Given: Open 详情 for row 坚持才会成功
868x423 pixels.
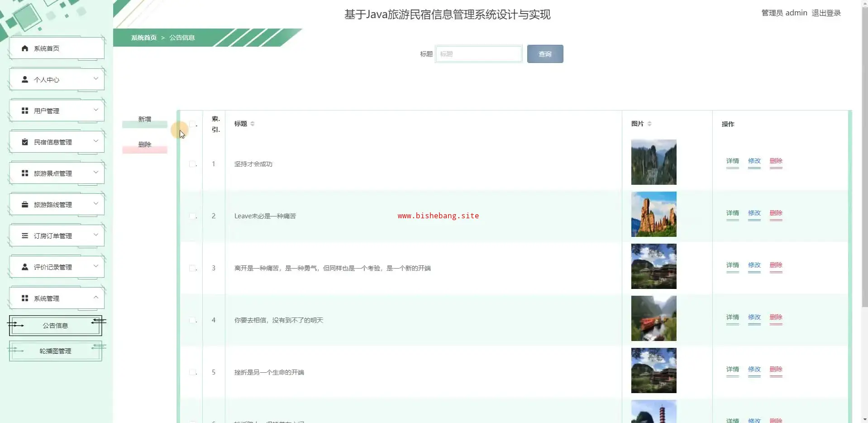Looking at the screenshot, I should (733, 161).
